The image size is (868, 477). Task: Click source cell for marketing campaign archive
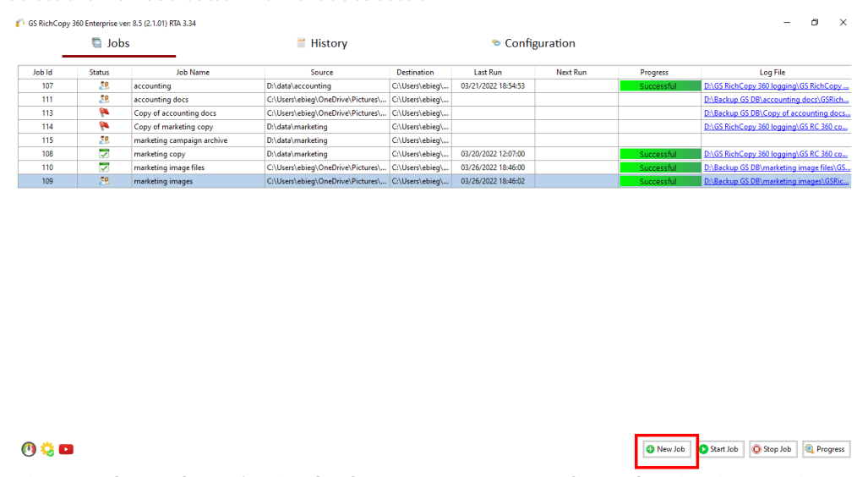327,140
